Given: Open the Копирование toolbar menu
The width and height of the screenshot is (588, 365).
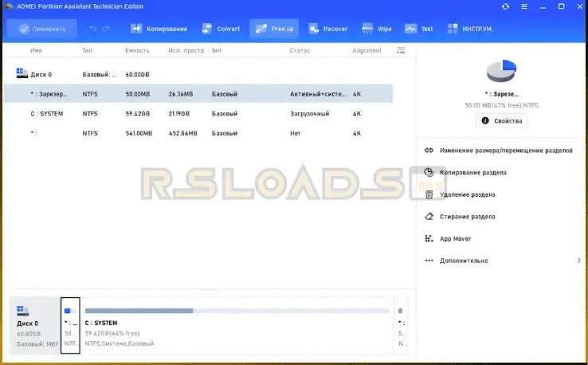Looking at the screenshot, I should tap(159, 29).
